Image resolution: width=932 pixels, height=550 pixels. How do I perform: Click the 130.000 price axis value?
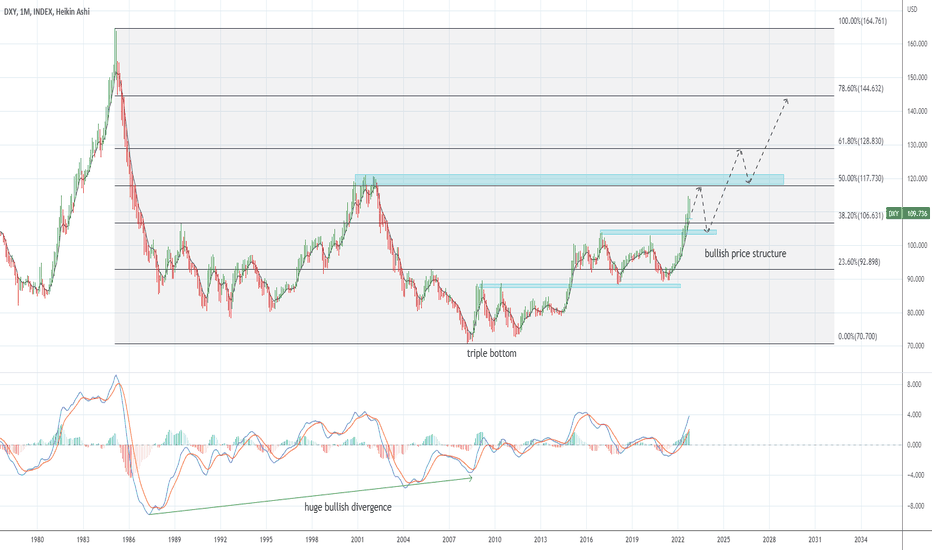click(917, 145)
